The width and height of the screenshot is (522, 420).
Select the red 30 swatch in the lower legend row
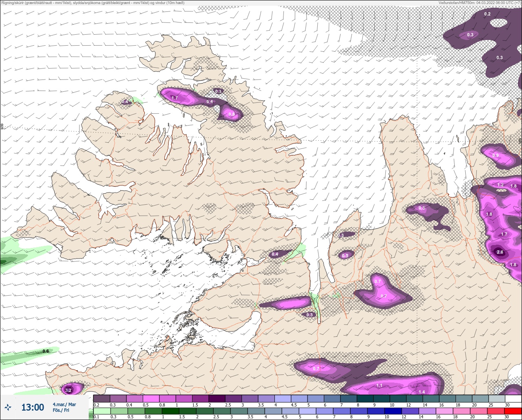513,410
